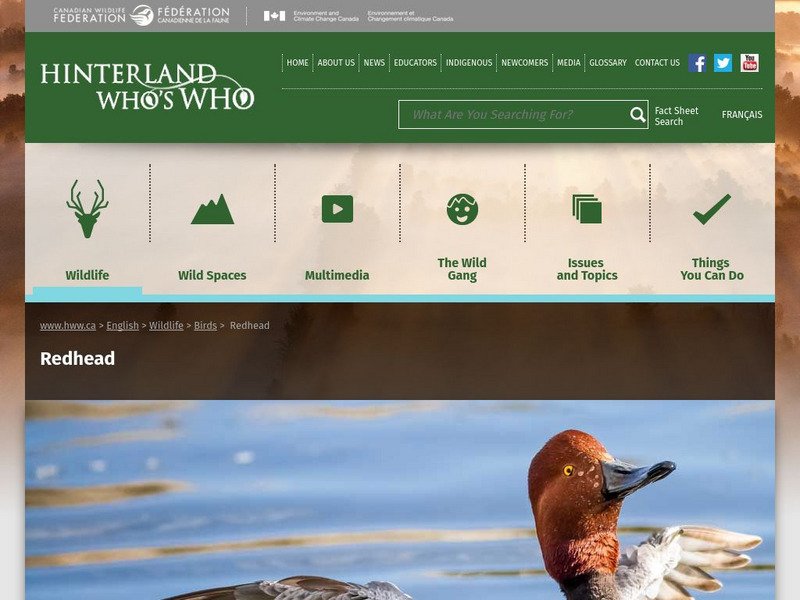The width and height of the screenshot is (800, 600).
Task: Click the Redhead duck photo
Action: 400,500
